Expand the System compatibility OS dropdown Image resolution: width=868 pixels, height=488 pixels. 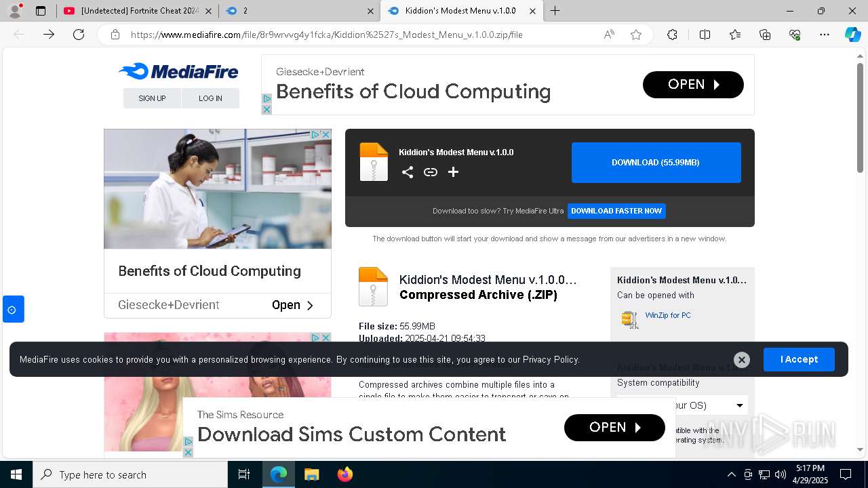[x=682, y=405]
